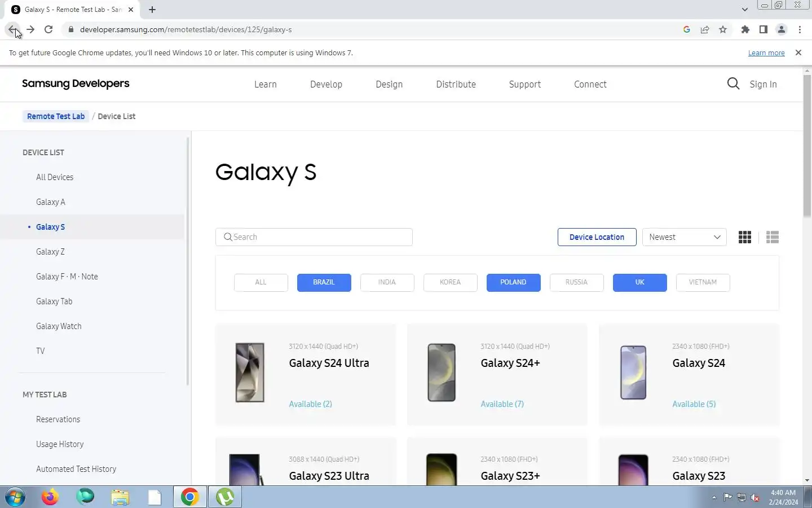Open the Newest sort dropdown
This screenshot has height=508, width=812.
tap(685, 237)
